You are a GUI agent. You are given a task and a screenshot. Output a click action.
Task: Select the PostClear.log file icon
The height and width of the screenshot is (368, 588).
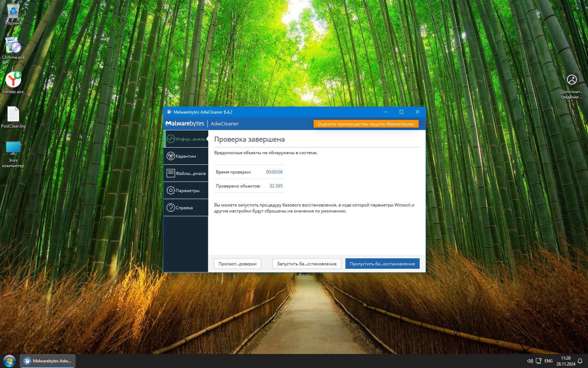click(13, 117)
